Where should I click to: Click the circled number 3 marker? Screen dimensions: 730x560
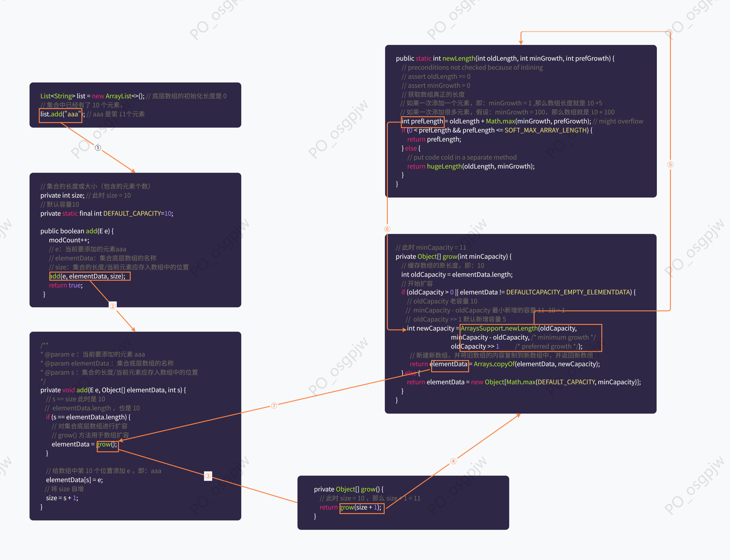(208, 476)
